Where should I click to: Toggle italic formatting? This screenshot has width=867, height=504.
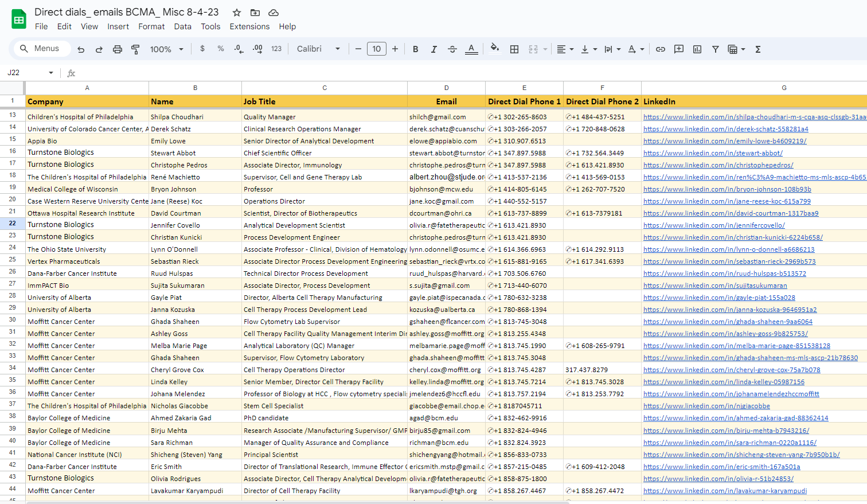click(x=434, y=49)
